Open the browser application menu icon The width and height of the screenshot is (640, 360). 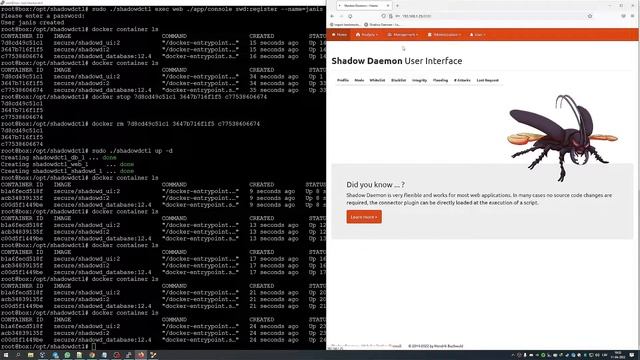[633, 16]
